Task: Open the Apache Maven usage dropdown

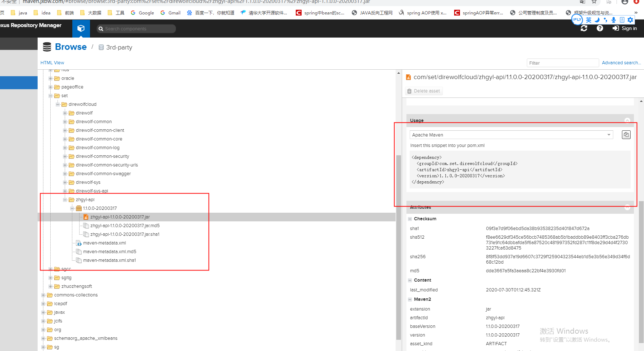Action: coord(511,135)
